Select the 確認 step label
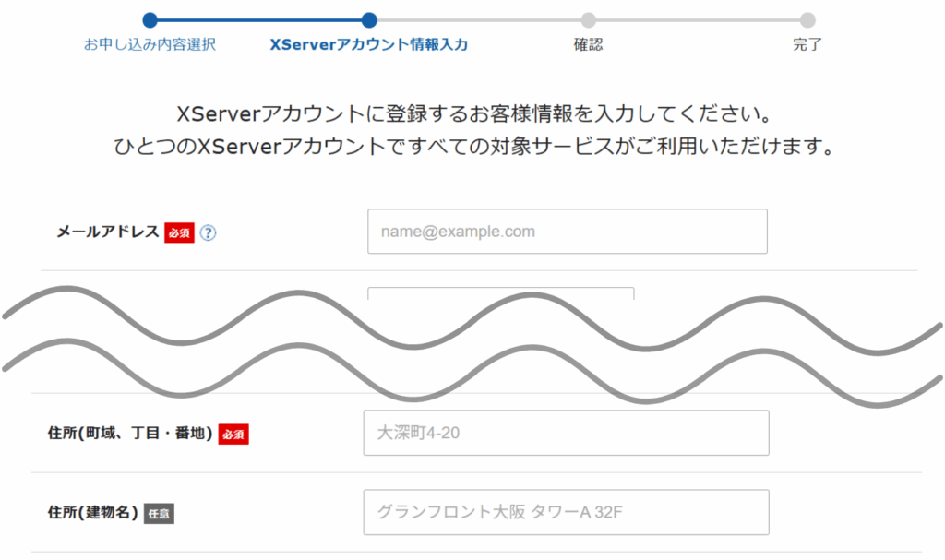The width and height of the screenshot is (945, 560). 588,44
